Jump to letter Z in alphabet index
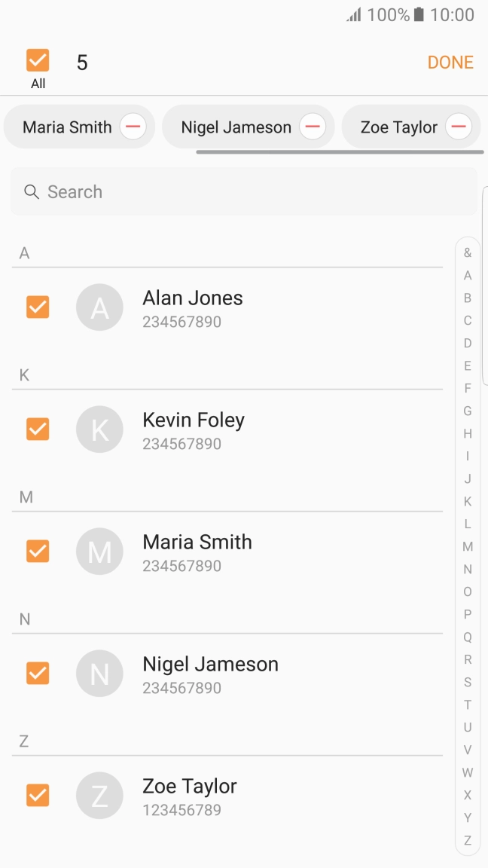The height and width of the screenshot is (868, 488). click(468, 840)
